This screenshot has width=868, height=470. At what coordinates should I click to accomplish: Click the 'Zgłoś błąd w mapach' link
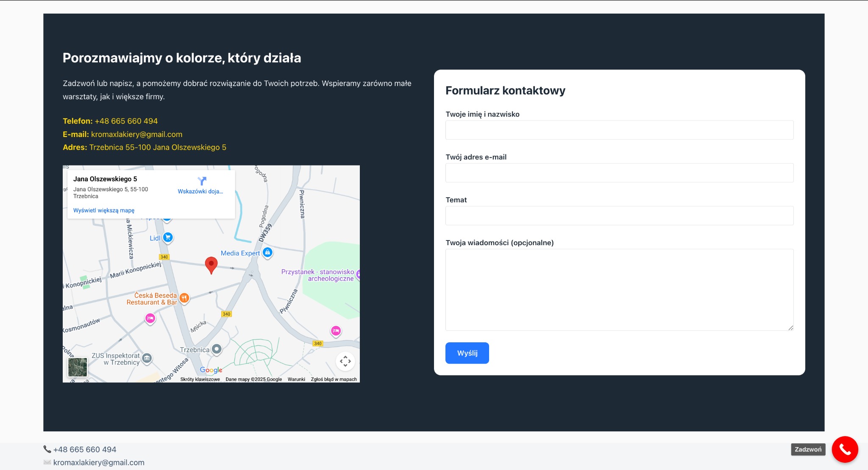[x=334, y=379]
